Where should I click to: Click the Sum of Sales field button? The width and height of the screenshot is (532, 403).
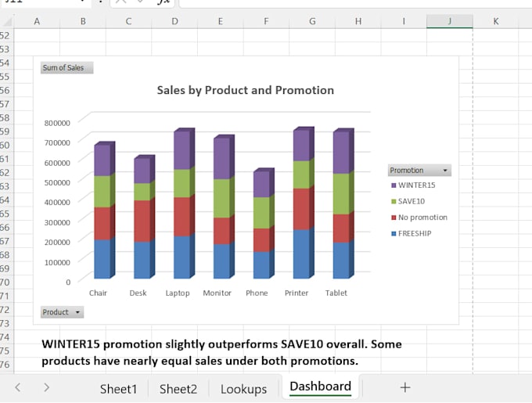(66, 68)
